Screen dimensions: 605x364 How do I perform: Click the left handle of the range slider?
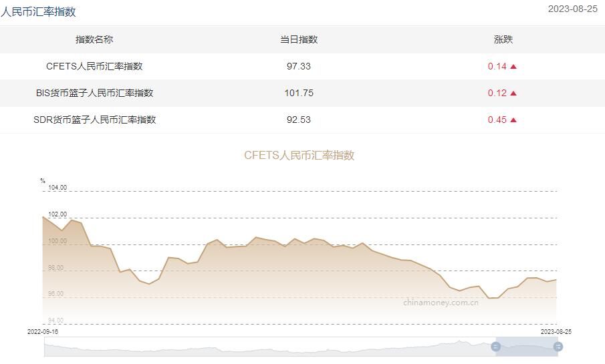click(495, 347)
